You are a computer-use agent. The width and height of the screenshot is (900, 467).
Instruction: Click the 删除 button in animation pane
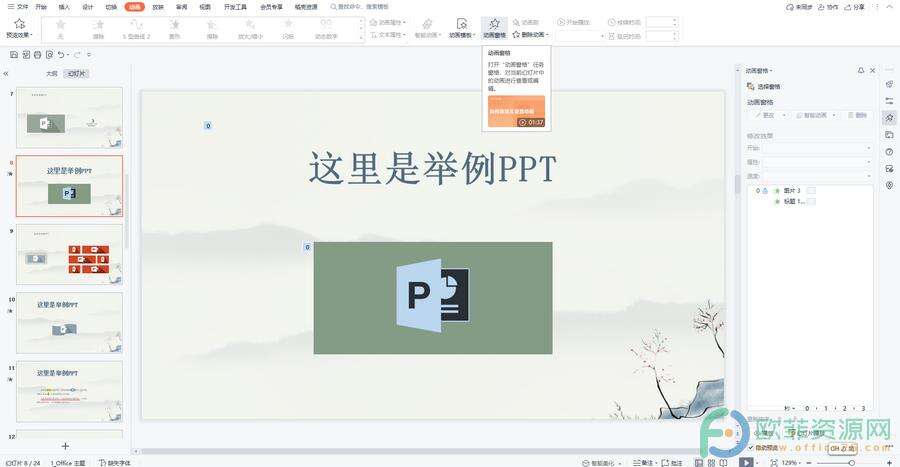pos(858,115)
